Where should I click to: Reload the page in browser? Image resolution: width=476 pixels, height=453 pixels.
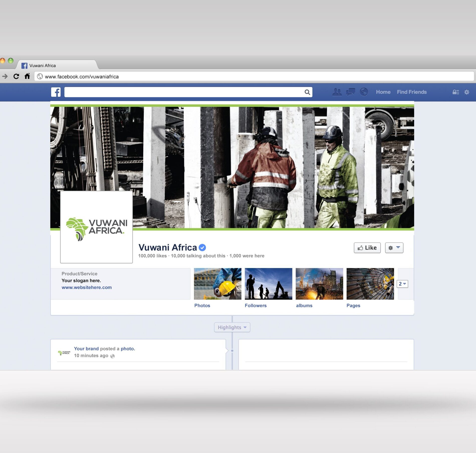point(16,76)
